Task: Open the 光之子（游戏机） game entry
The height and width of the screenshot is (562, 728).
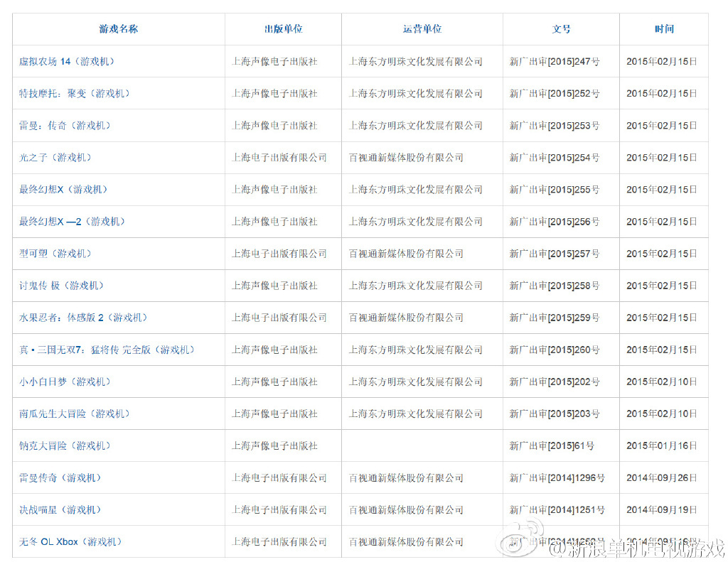Action: pyautogui.click(x=55, y=157)
